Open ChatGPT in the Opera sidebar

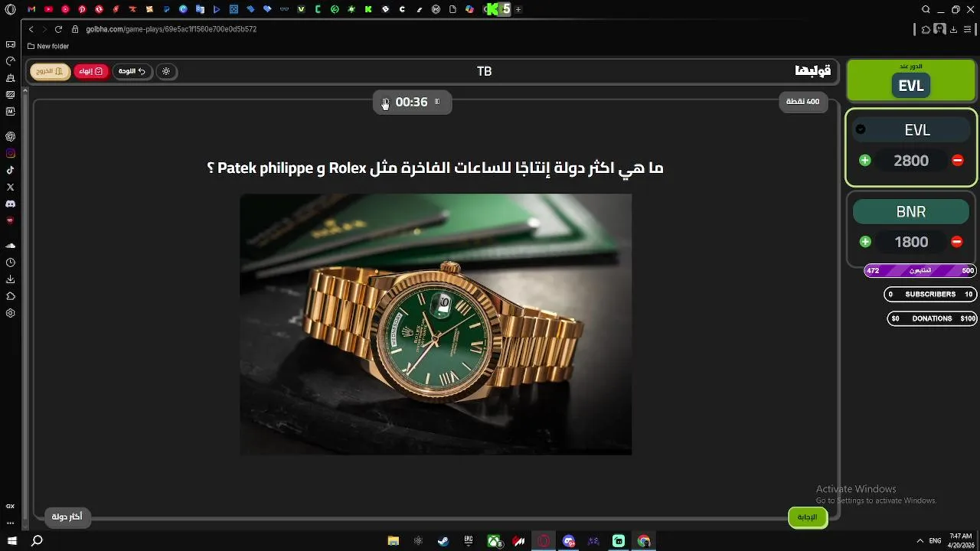[10, 136]
